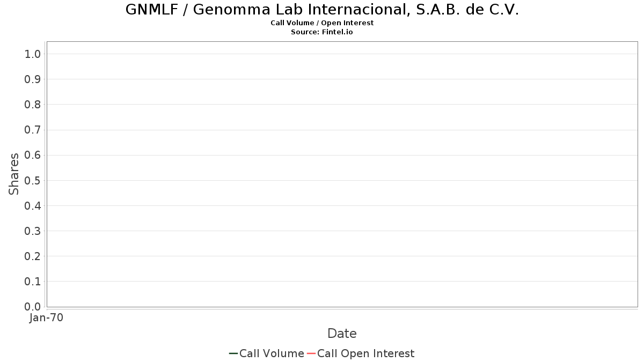Image resolution: width=644 pixels, height=362 pixels.
Task: Click the 0.8 y-axis label
Action: click(33, 104)
